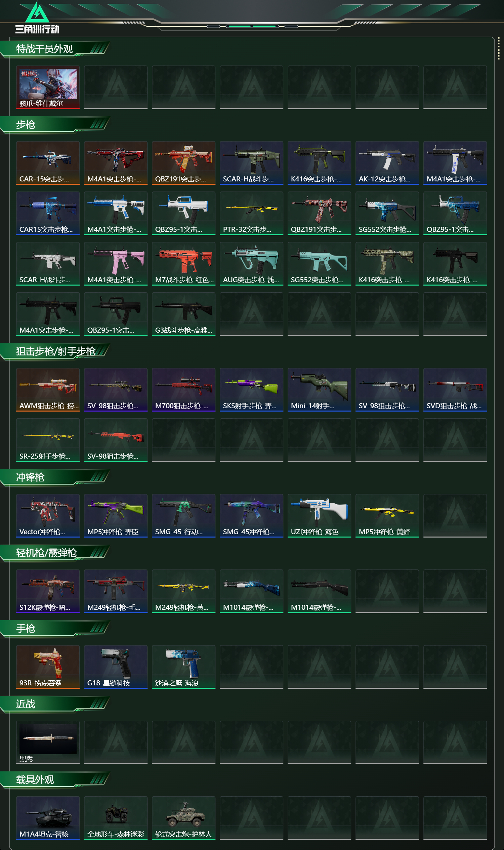Open the 93R-捞点薯条 pistol skin
Viewport: 504px width, 850px height.
click(x=48, y=667)
